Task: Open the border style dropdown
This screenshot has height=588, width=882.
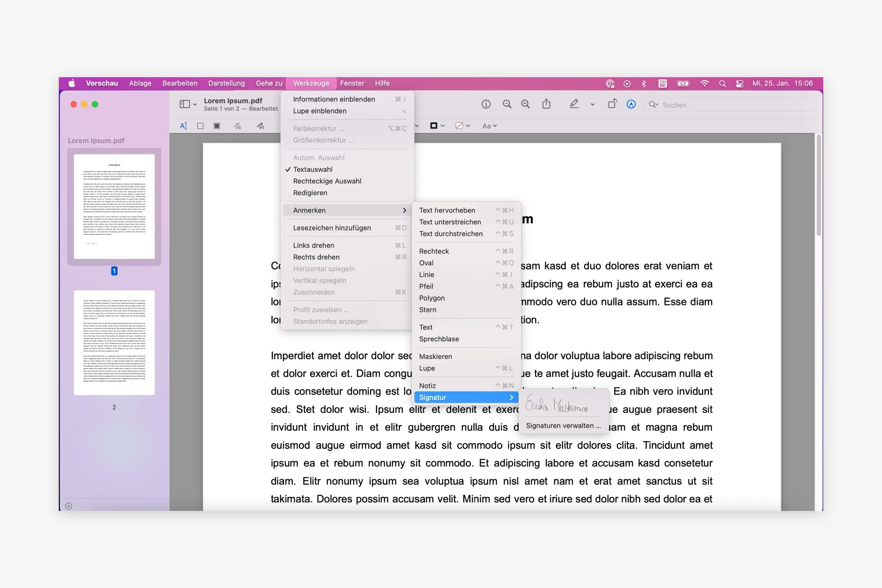Action: 437,126
